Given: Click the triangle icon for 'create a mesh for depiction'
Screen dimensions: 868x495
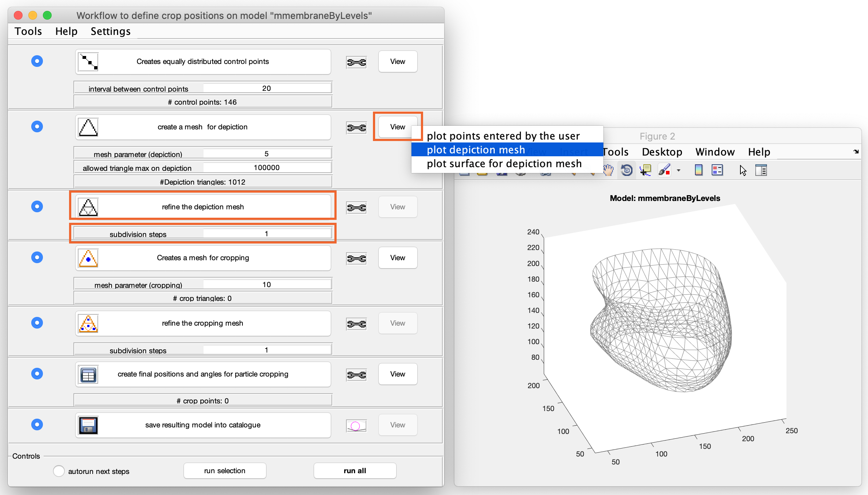Looking at the screenshot, I should pyautogui.click(x=88, y=127).
